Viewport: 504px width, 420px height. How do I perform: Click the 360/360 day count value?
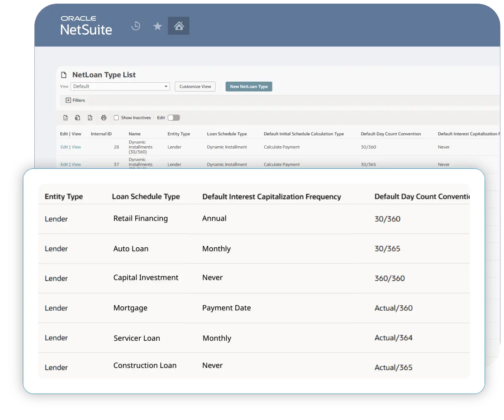coord(390,278)
